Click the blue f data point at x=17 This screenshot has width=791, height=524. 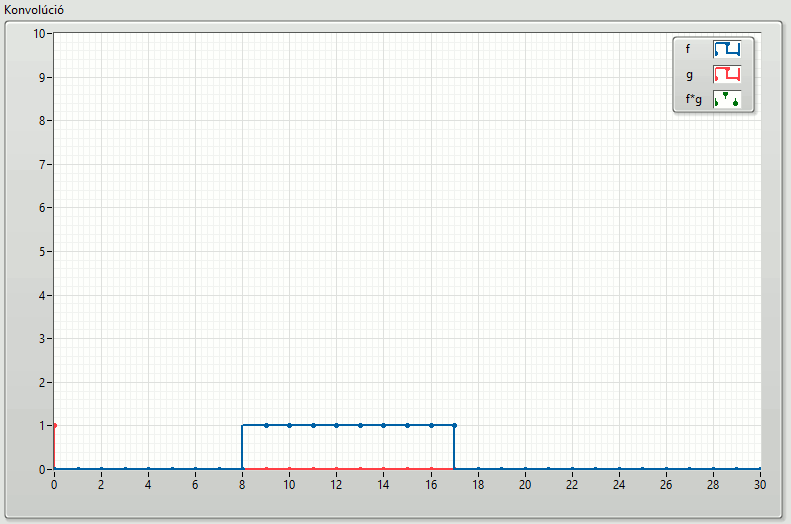455,426
